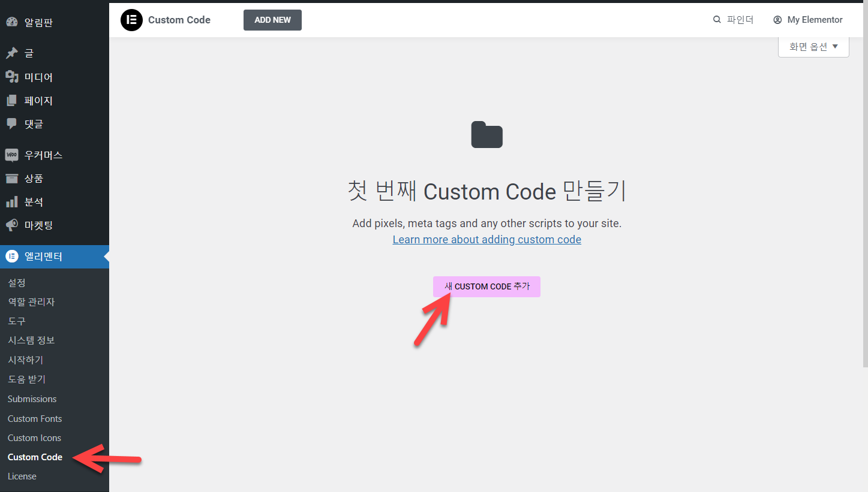
Task: Click the My Elementor account icon
Action: [778, 19]
